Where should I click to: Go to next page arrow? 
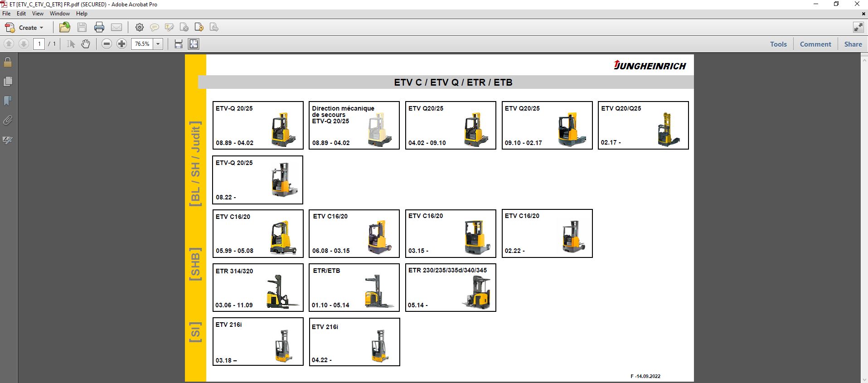(24, 44)
